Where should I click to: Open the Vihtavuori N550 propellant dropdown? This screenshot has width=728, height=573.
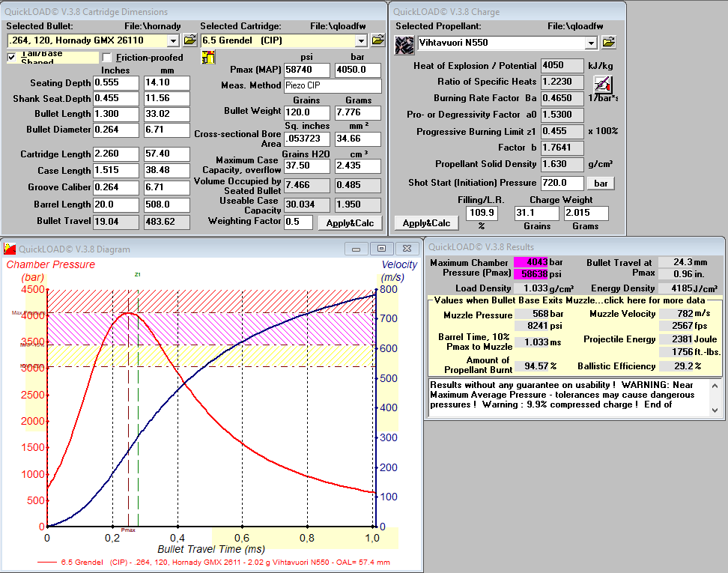[591, 43]
